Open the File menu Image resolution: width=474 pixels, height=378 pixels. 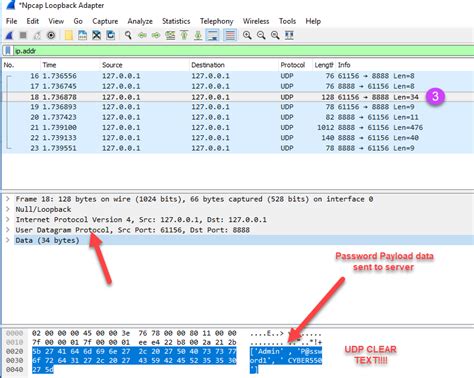point(11,21)
